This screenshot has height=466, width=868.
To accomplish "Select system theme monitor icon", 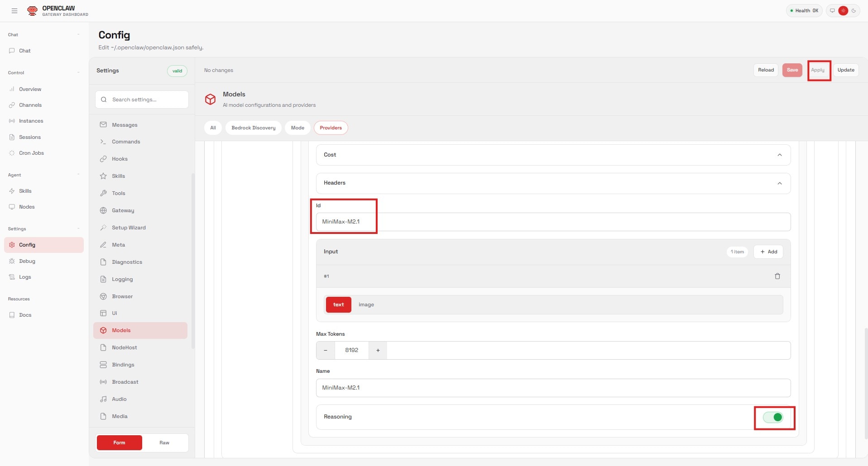I will tap(832, 11).
